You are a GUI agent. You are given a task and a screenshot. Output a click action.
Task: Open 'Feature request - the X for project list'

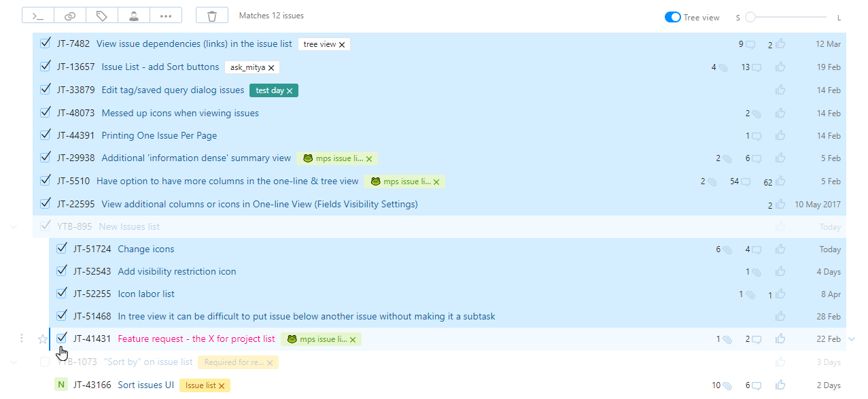tap(196, 339)
